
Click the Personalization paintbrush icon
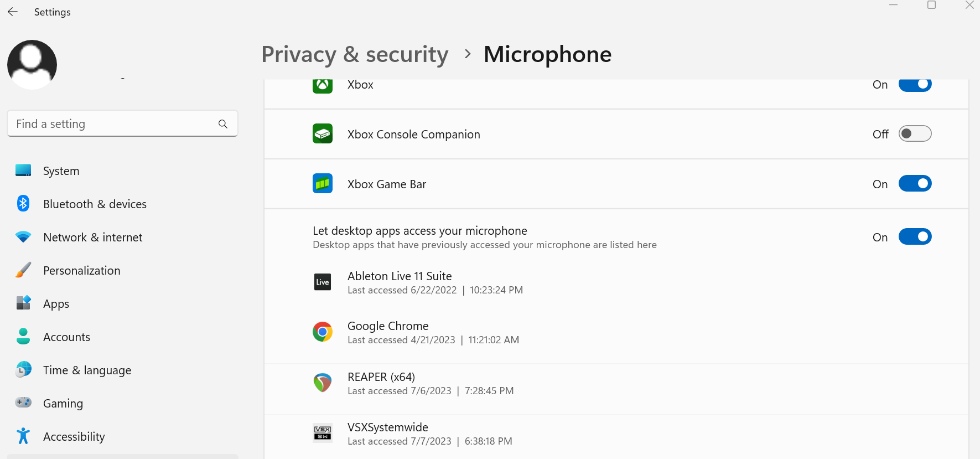tap(23, 270)
